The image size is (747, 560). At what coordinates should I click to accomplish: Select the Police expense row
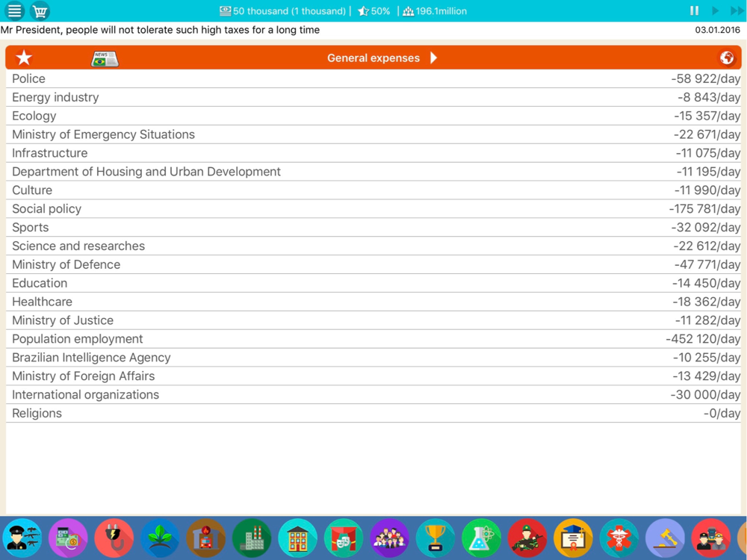click(x=373, y=78)
